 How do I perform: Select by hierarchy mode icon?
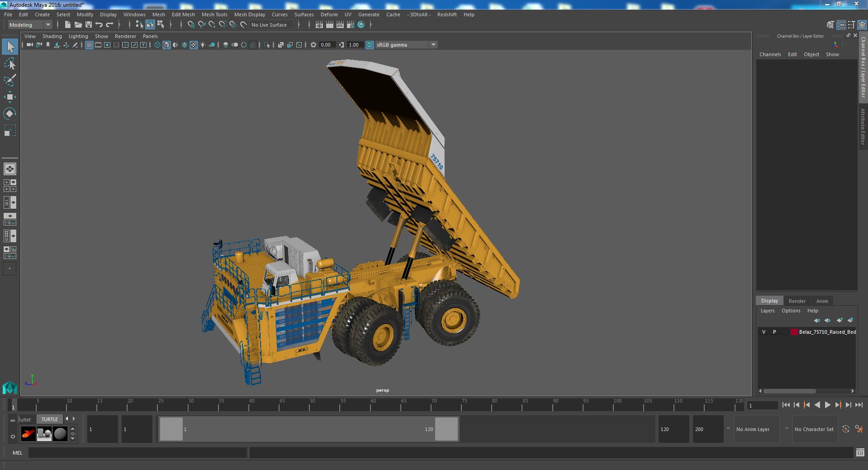(139, 25)
